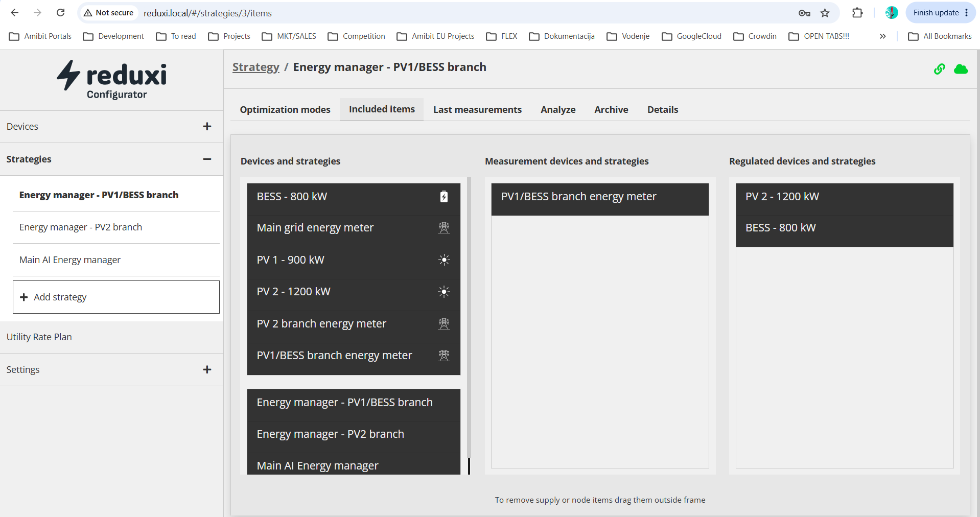Open Development bookmark folder
The height and width of the screenshot is (517, 980).
pyautogui.click(x=113, y=36)
